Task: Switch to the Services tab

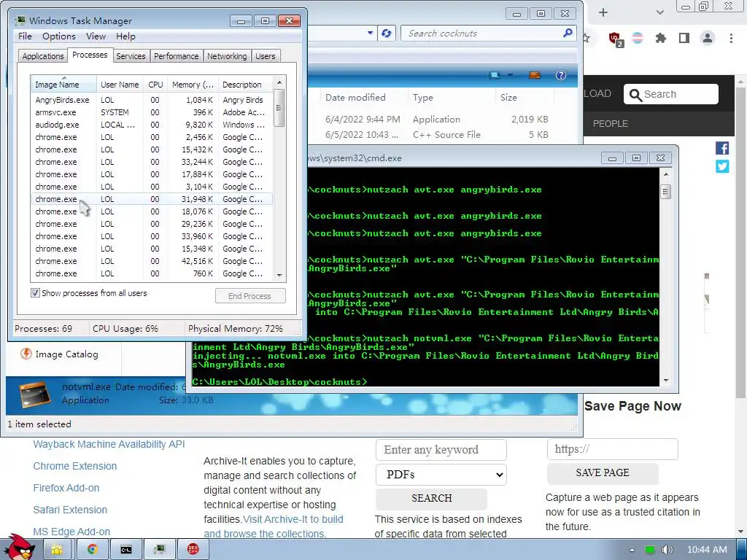Action: point(131,56)
